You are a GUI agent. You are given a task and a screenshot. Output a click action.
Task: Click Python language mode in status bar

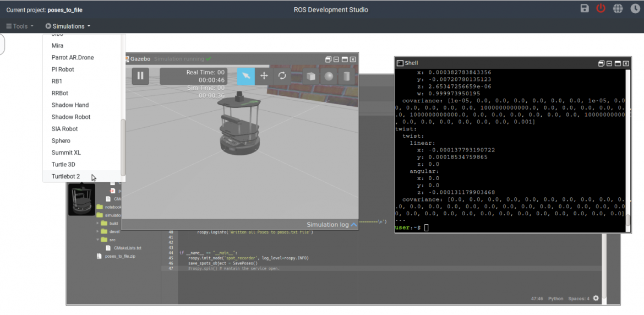[556, 298]
